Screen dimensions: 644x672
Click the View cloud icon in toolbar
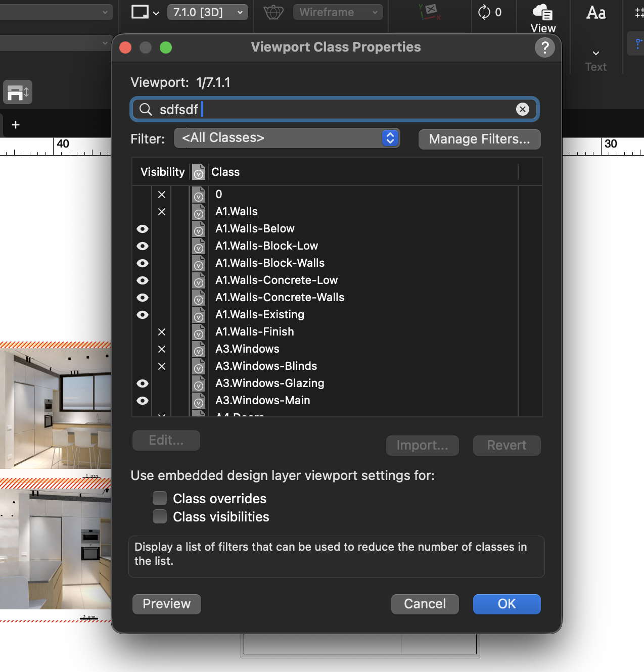(543, 12)
